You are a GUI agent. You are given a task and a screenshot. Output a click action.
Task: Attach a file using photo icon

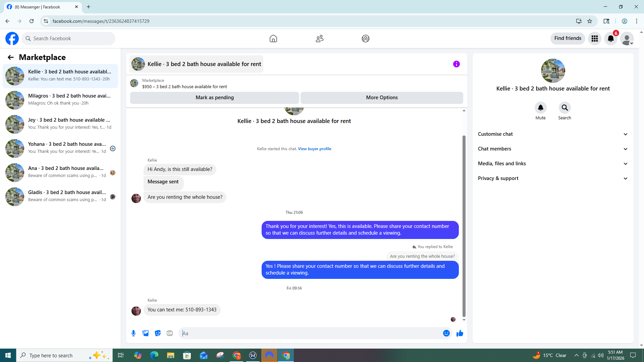tap(146, 333)
